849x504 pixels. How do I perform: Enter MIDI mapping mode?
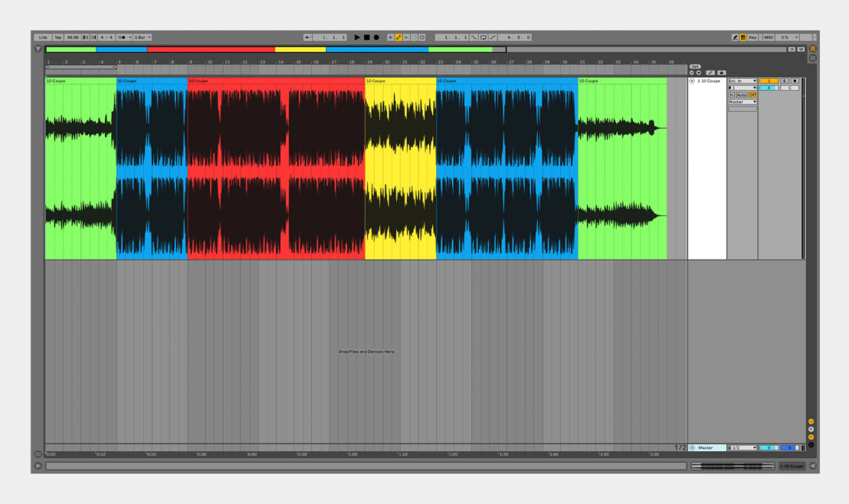click(768, 37)
